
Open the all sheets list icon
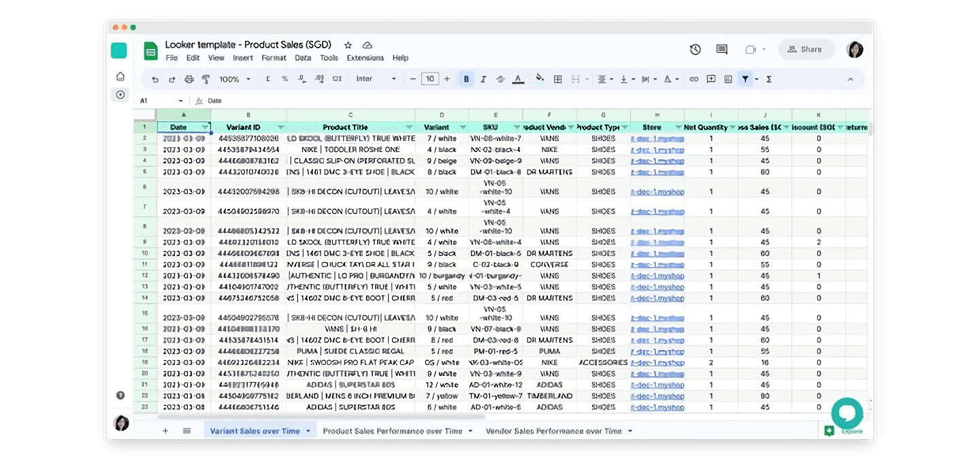point(186,431)
